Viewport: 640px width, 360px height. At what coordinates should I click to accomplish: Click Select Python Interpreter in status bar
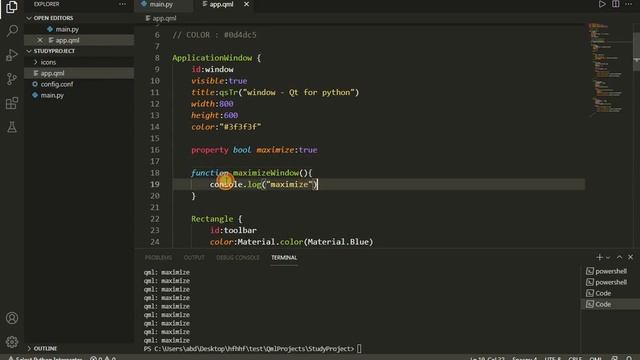pyautogui.click(x=46, y=358)
